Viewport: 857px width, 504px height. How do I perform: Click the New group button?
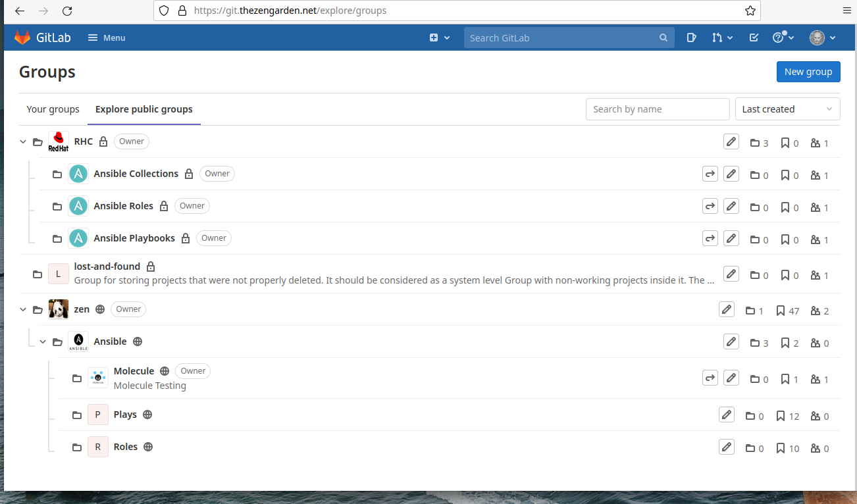click(x=808, y=72)
